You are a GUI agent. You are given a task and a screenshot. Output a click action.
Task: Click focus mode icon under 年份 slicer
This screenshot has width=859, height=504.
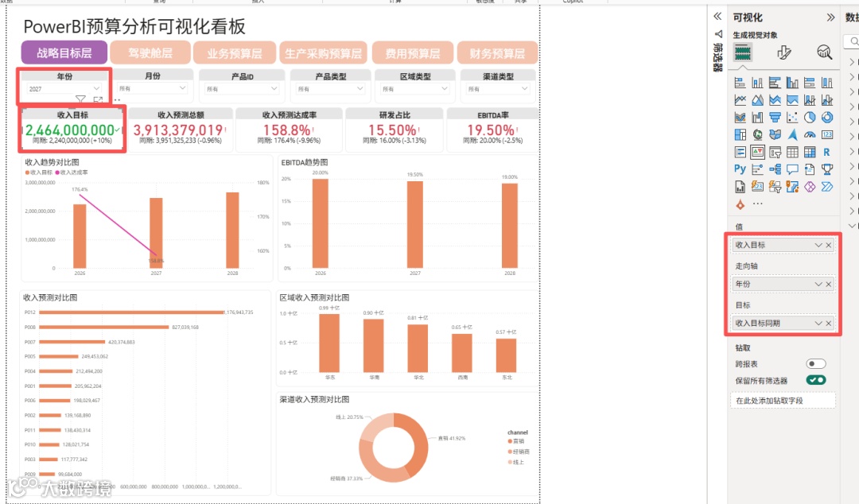(98, 99)
